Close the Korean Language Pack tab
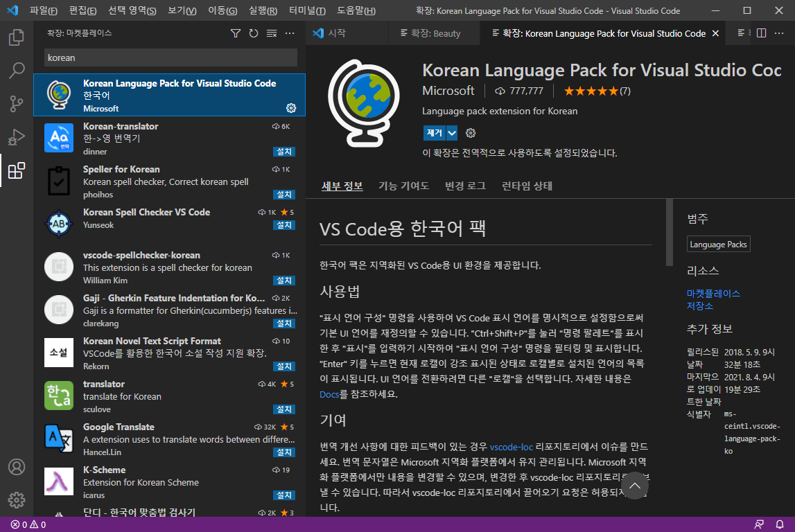Screen dimensions: 795x532 (715, 33)
